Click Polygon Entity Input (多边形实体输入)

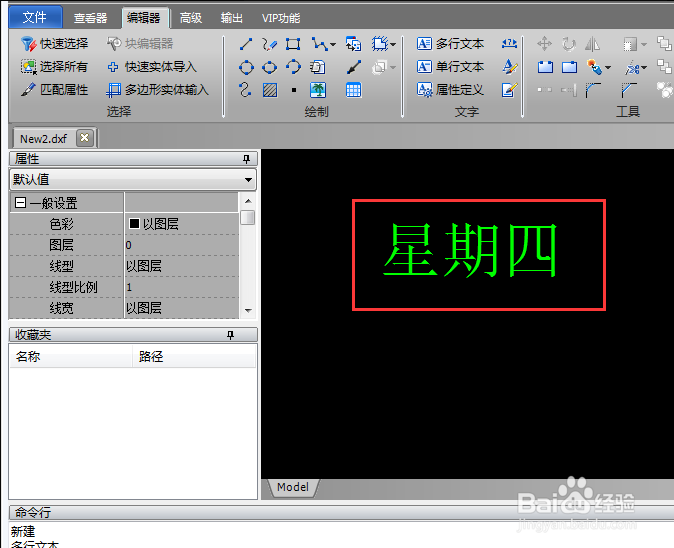(157, 89)
